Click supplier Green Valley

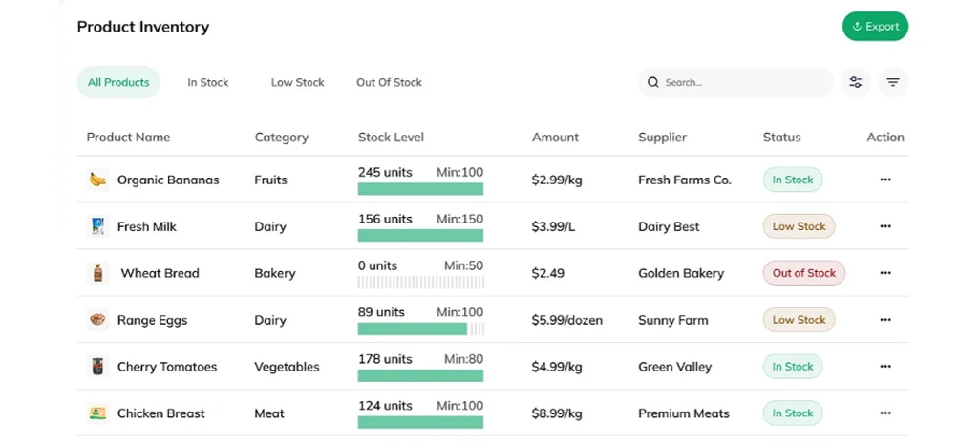(x=675, y=367)
